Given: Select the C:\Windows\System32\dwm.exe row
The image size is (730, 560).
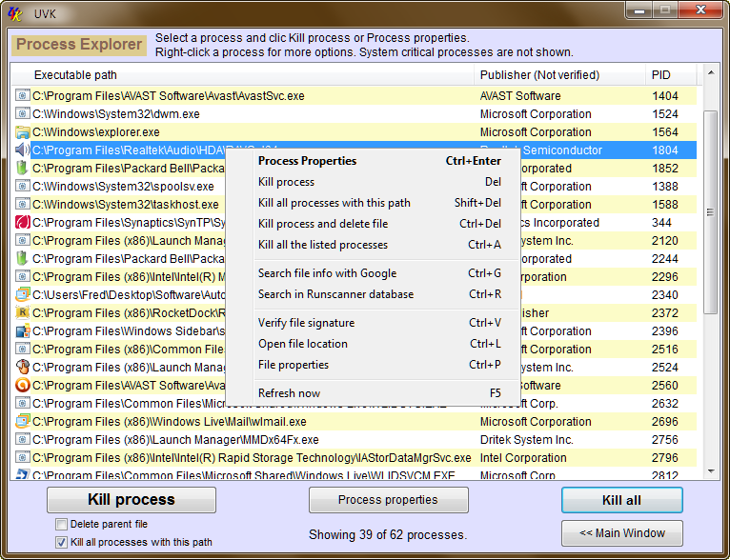Looking at the screenshot, I should pos(354,114).
